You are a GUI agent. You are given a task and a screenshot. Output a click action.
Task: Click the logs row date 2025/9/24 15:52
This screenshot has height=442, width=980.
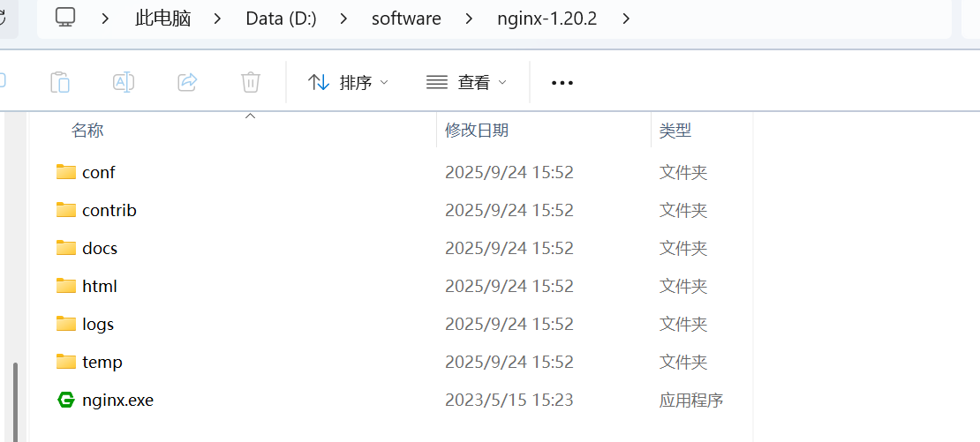(x=509, y=324)
